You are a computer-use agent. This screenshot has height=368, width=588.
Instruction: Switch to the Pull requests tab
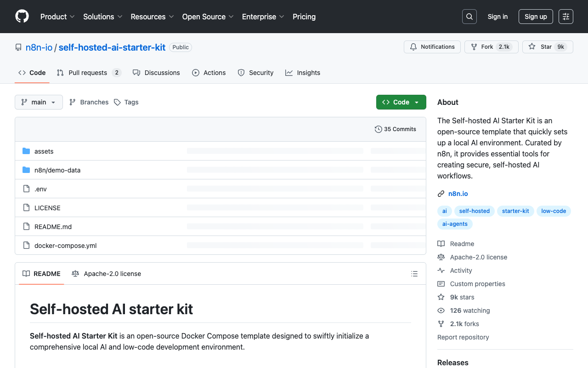[x=89, y=73]
